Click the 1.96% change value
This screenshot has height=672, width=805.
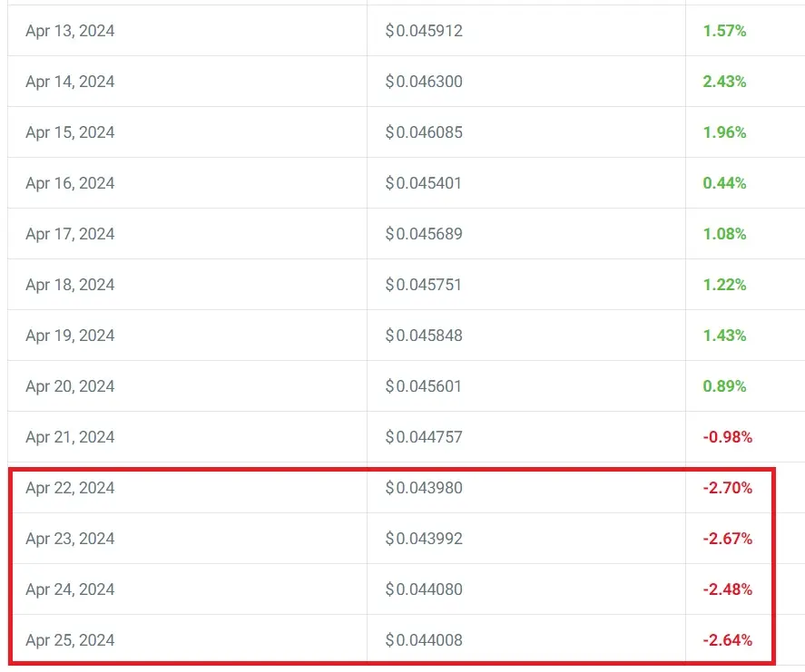coord(724,132)
